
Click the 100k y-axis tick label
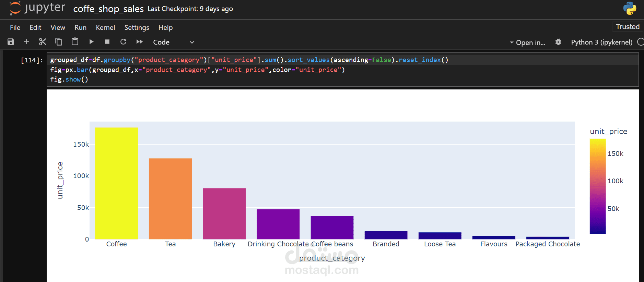[x=81, y=176]
